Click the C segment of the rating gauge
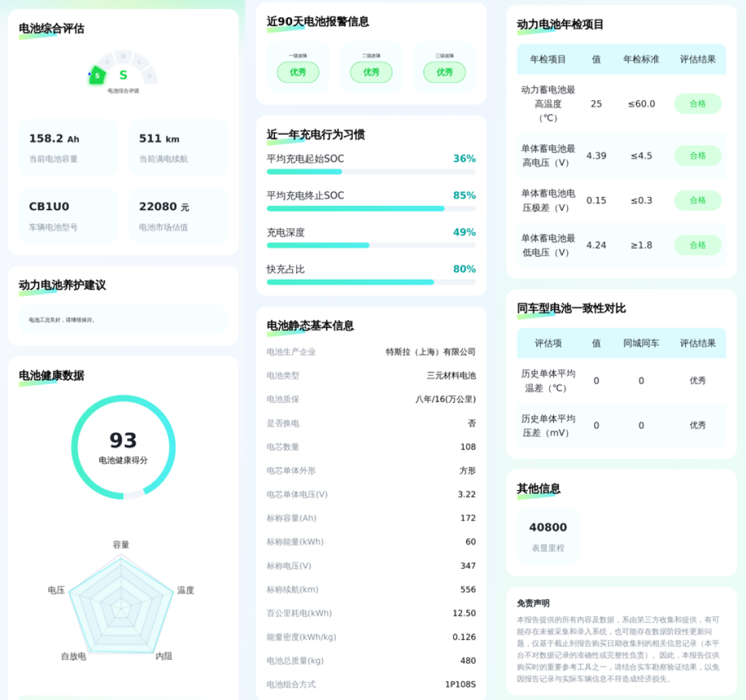This screenshot has height=700, width=746. [x=140, y=62]
